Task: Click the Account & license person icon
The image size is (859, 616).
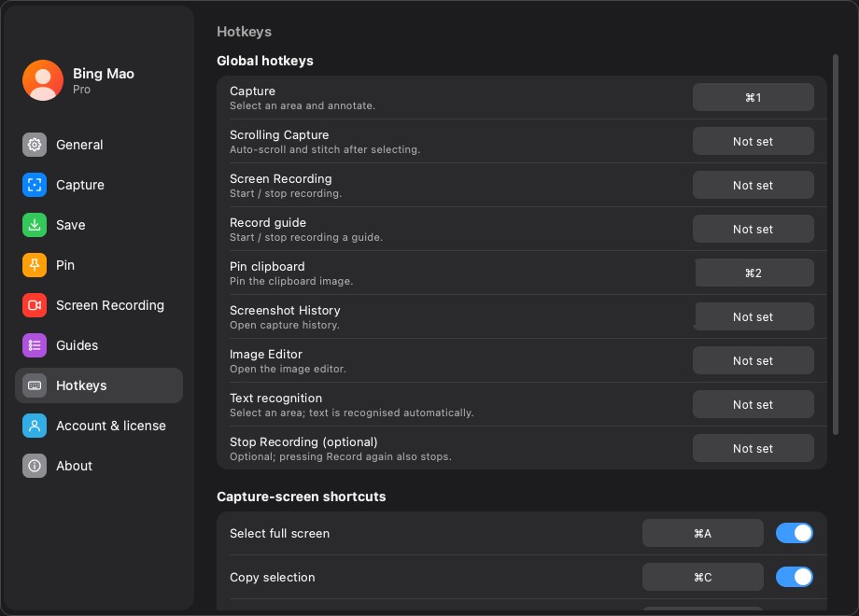Action: point(35,426)
